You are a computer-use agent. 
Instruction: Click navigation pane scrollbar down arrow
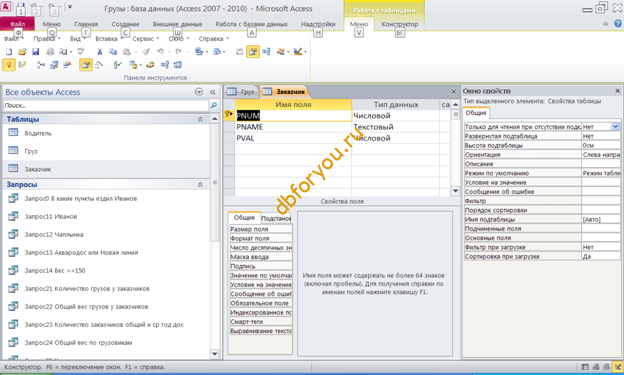click(x=214, y=354)
